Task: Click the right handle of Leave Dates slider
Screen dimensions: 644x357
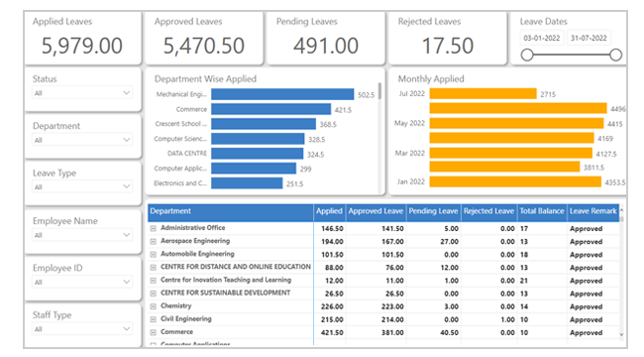Action: coord(615,55)
